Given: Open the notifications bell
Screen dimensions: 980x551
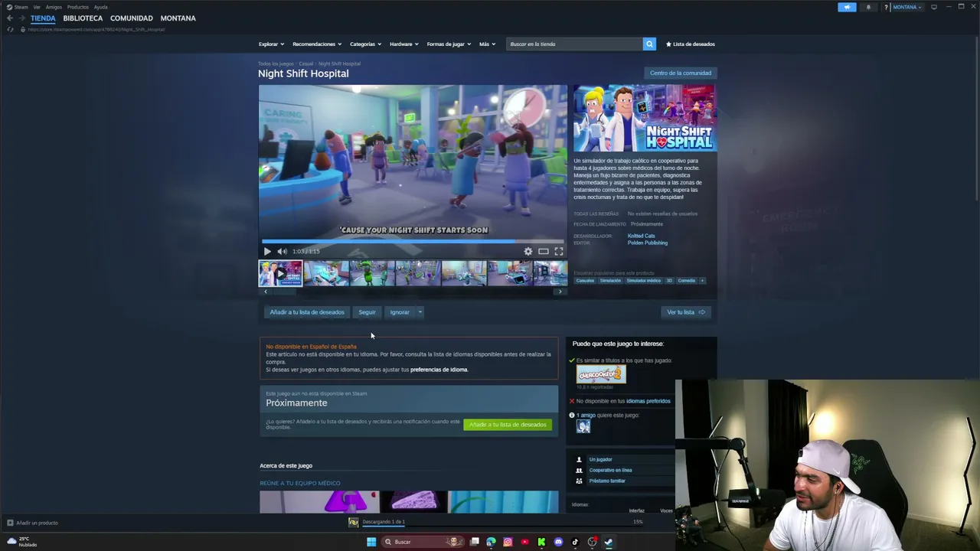Looking at the screenshot, I should point(868,7).
